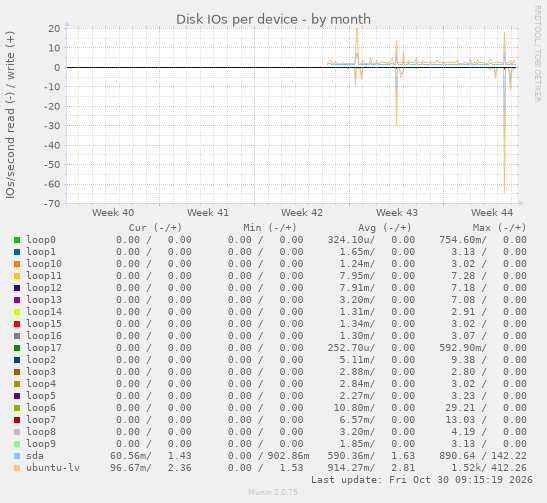Screen dimensions: 547x503
Task: Click the loop13 purple legend swatch
Action: click(x=17, y=300)
